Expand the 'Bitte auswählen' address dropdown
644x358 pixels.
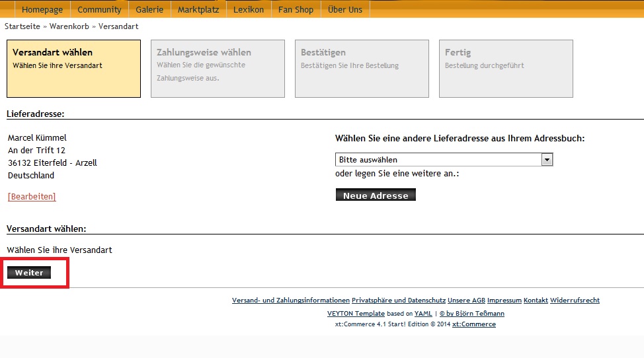click(x=444, y=160)
